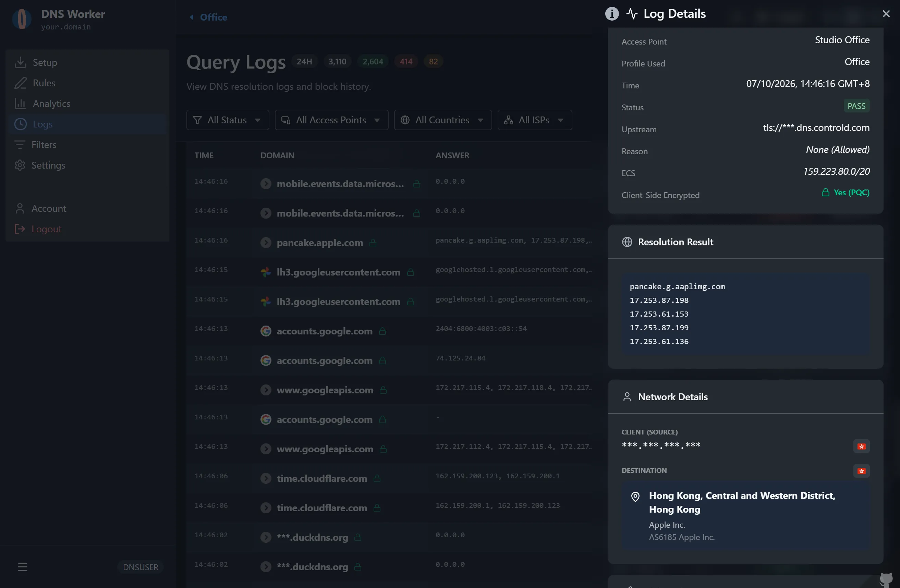Image resolution: width=900 pixels, height=588 pixels.
Task: Open Analytics from the sidebar
Action: 87,103
